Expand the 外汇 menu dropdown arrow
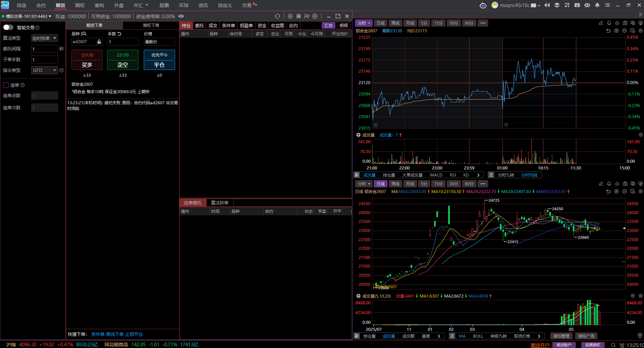 (147, 5)
